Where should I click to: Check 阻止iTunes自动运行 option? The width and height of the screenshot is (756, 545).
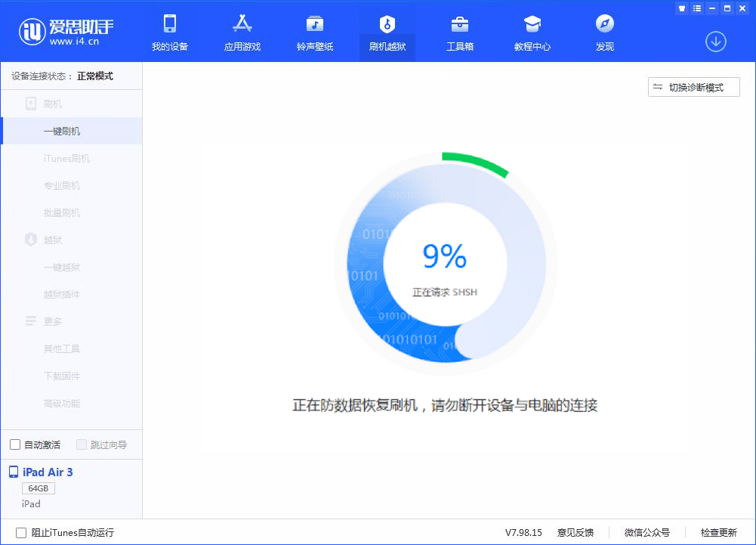pos(21,532)
